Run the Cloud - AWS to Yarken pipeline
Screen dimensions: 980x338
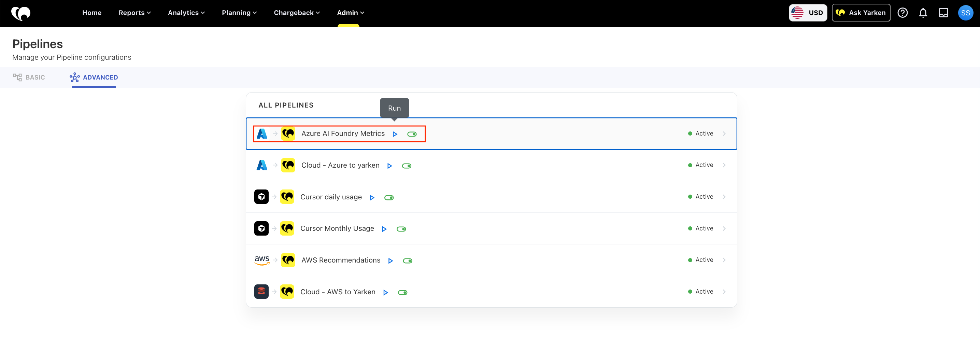[x=385, y=292]
